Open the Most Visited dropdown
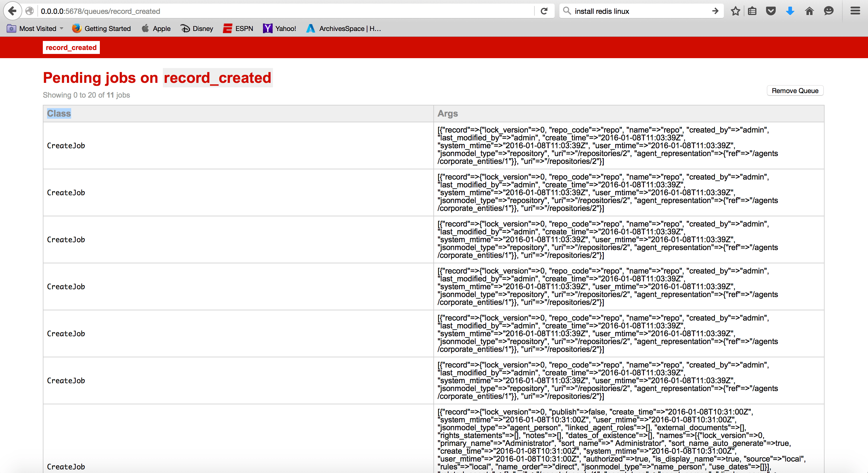The height and width of the screenshot is (473, 868). (35, 29)
